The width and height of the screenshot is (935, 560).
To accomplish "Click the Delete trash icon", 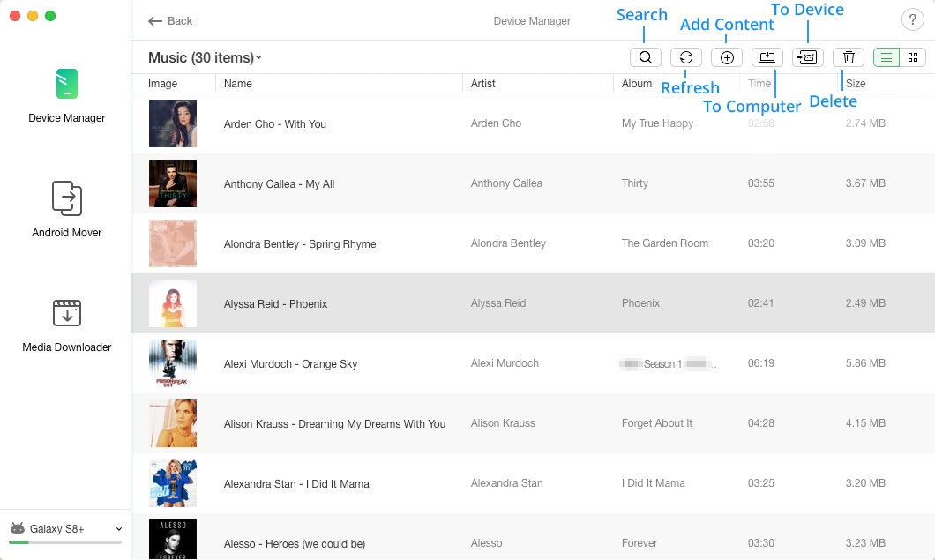I will [848, 57].
